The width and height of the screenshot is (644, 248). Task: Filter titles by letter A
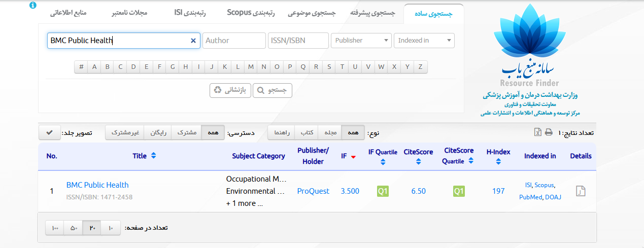point(94,67)
